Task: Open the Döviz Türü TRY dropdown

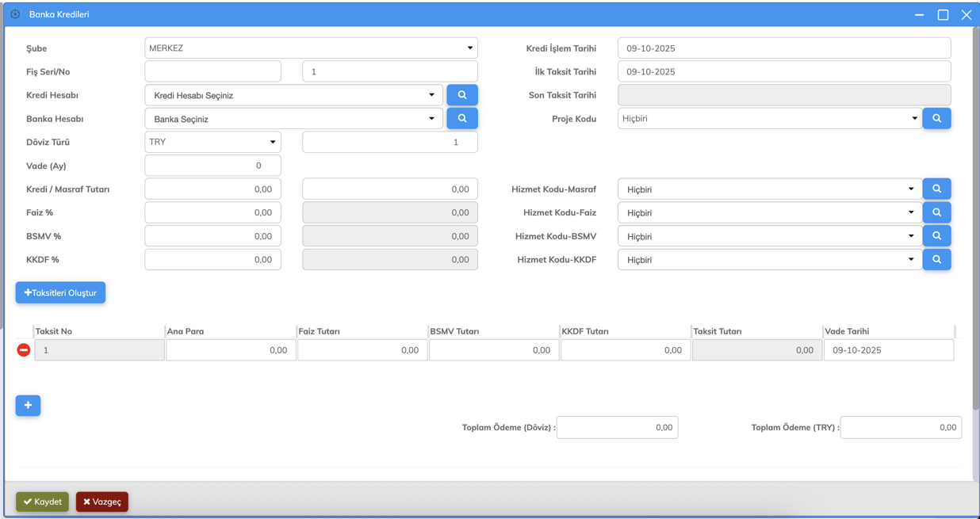Action: pos(212,143)
